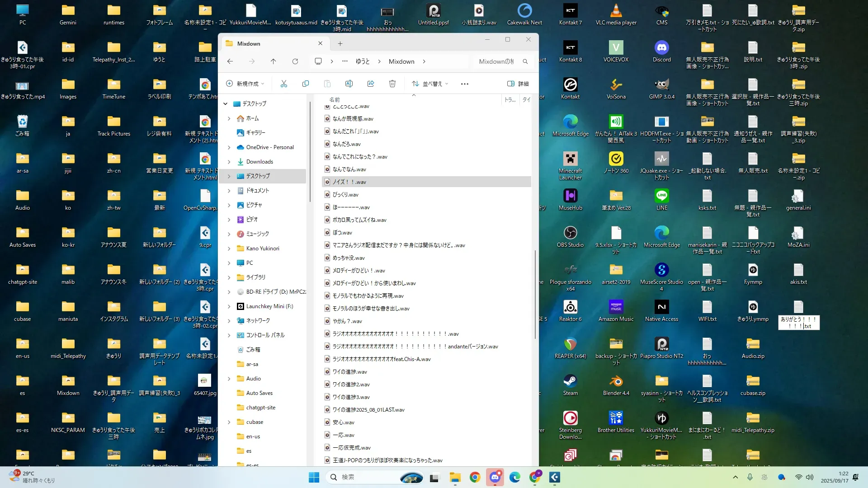Add a new Explorer tab with plus
868x488 pixels.
pos(340,44)
